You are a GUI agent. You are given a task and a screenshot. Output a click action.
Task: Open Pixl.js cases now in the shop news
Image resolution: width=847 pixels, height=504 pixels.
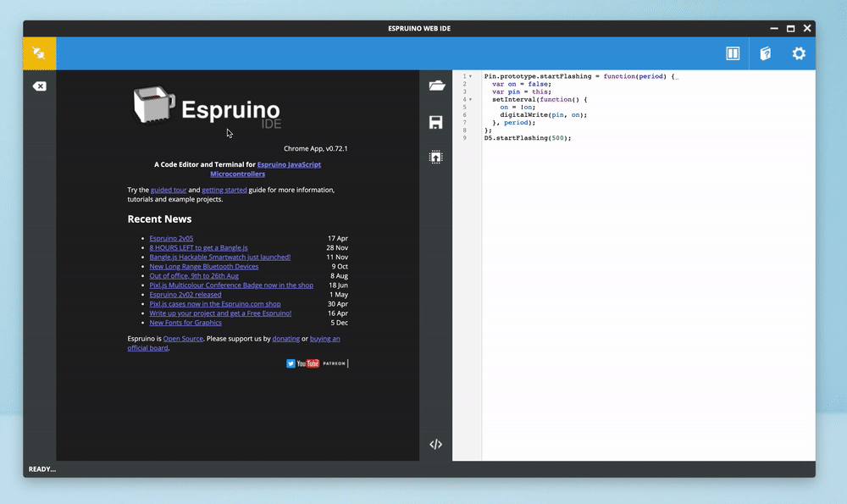tap(215, 303)
